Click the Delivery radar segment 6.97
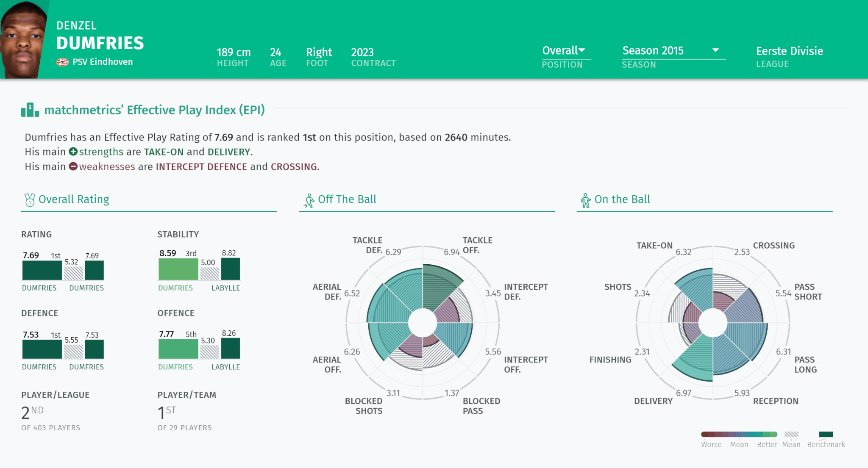This screenshot has height=468, width=868. pos(697,360)
